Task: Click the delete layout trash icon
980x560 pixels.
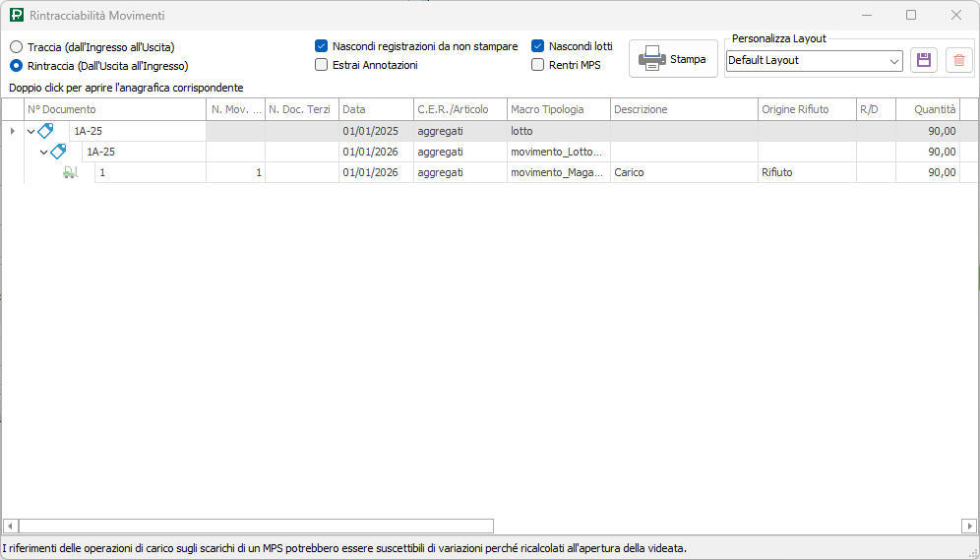Action: point(958,60)
